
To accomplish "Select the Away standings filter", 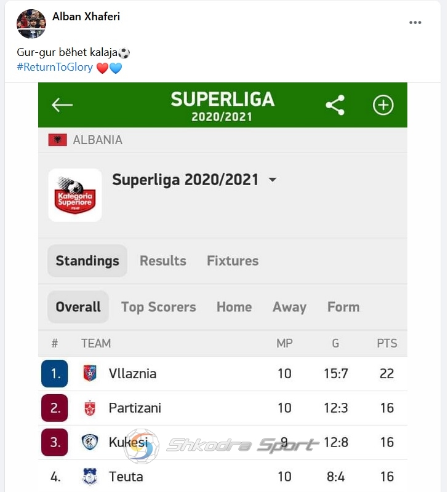I will point(289,307).
